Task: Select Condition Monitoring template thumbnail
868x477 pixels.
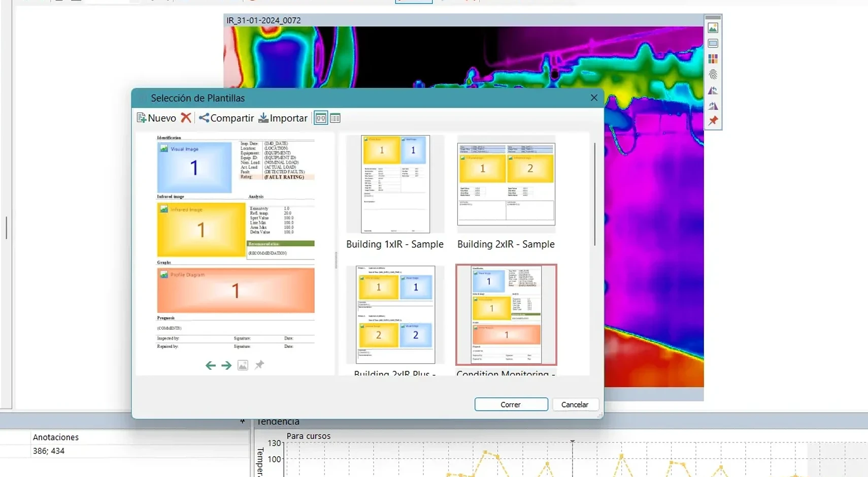Action: [x=506, y=314]
